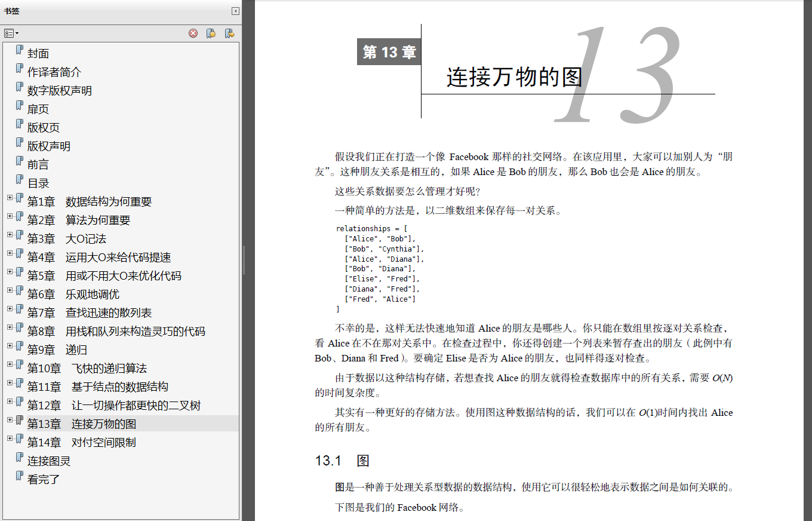Expand the 第13章 连接万物的图 bookmark
Screen dimensions: 812x521
10,420
